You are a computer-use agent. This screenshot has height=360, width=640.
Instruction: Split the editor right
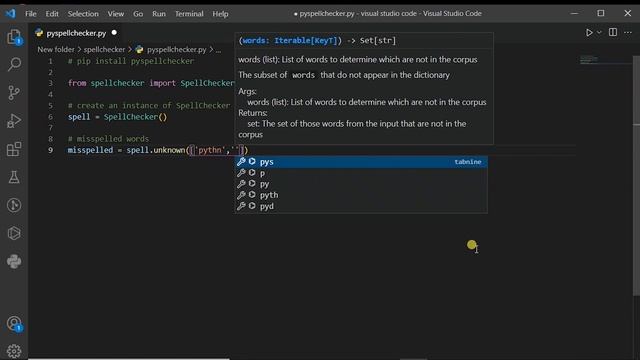[613, 32]
